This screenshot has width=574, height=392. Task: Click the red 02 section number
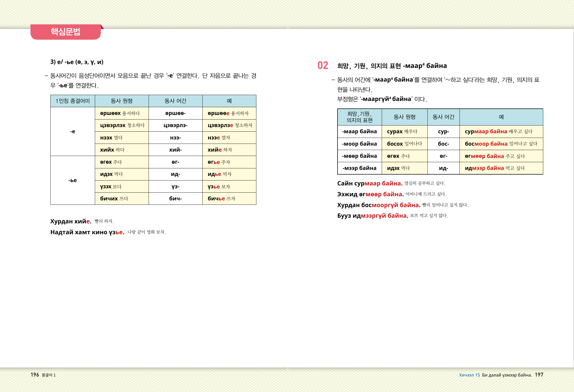[x=323, y=66]
